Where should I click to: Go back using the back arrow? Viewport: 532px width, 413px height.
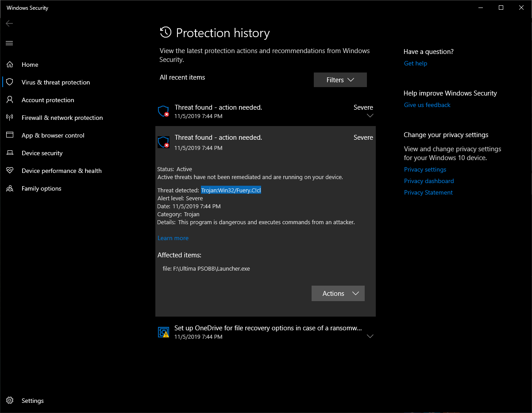[x=9, y=23]
